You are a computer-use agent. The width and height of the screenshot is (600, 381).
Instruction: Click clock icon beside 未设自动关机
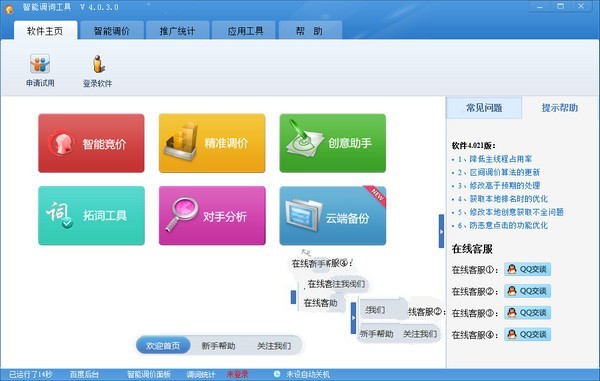click(277, 374)
